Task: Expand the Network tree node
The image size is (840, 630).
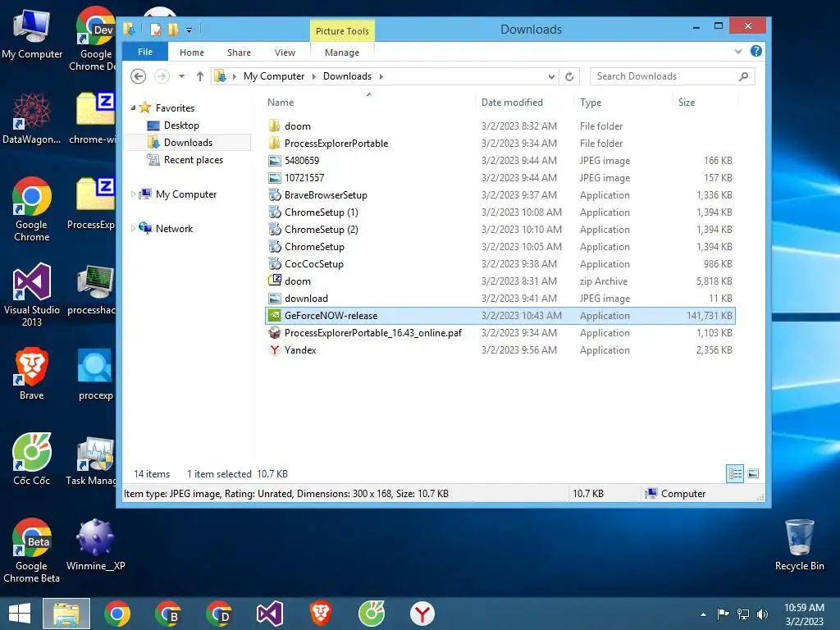Action: [x=133, y=229]
